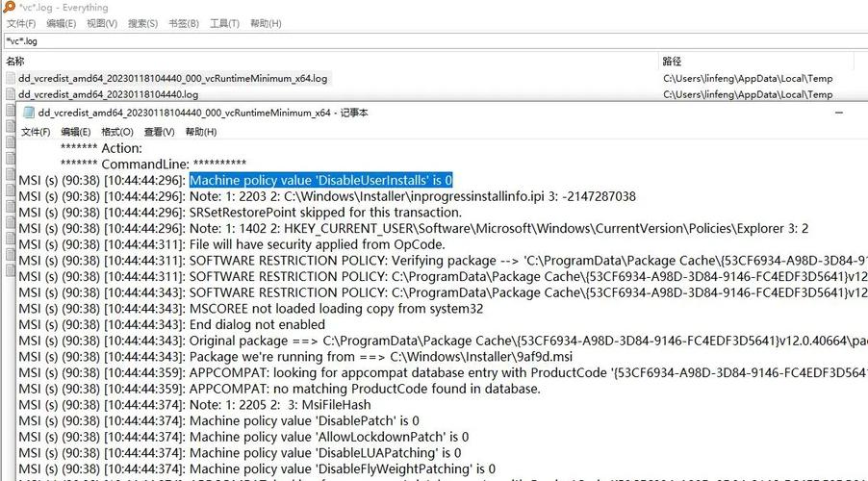
Task: Click the HKEY_CURRENT_USER Policies\Explorer line
Action: click(x=414, y=229)
